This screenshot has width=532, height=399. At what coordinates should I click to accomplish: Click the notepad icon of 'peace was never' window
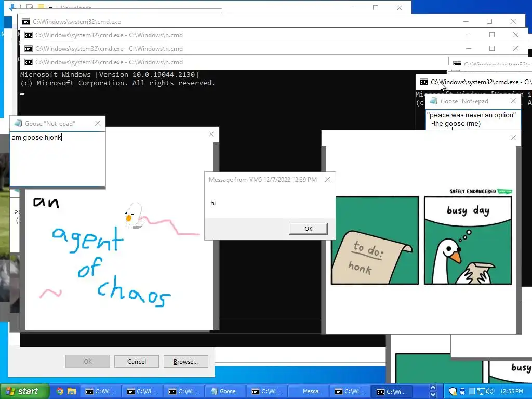click(x=434, y=101)
